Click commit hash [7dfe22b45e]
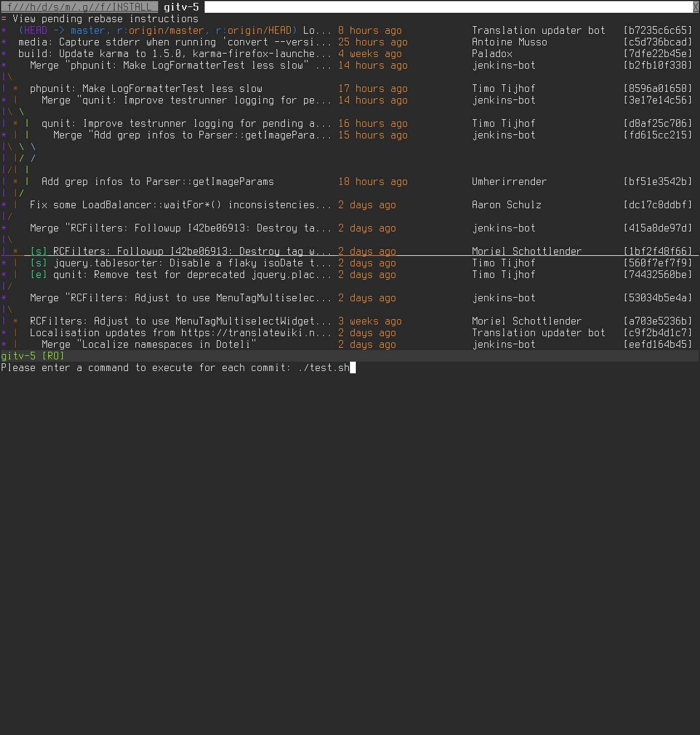The width and height of the screenshot is (700, 735). click(x=658, y=53)
